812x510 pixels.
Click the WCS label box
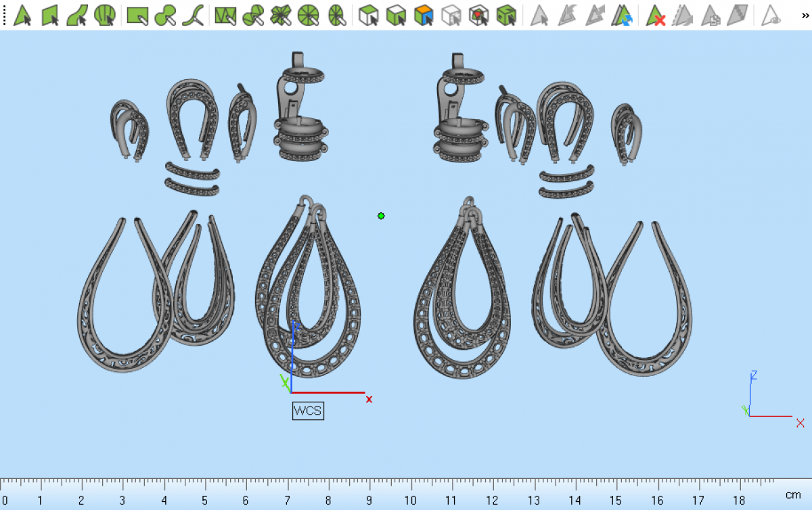tap(308, 411)
